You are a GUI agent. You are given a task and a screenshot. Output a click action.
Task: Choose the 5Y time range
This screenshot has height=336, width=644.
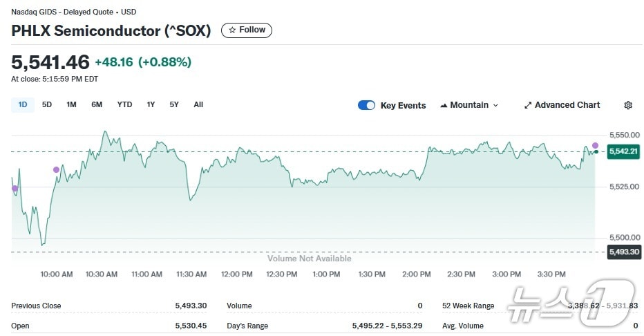tap(174, 104)
